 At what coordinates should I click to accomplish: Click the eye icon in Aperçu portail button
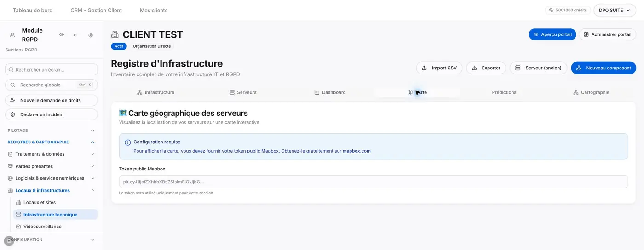tap(536, 34)
